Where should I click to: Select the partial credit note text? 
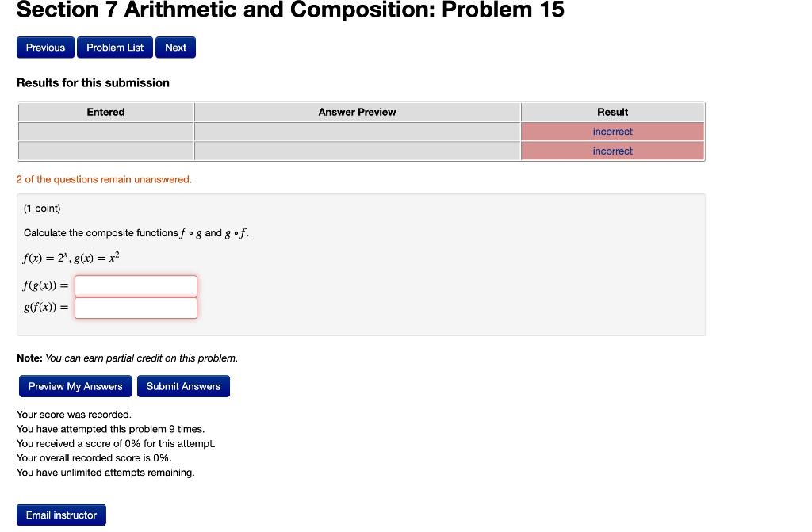pos(127,358)
